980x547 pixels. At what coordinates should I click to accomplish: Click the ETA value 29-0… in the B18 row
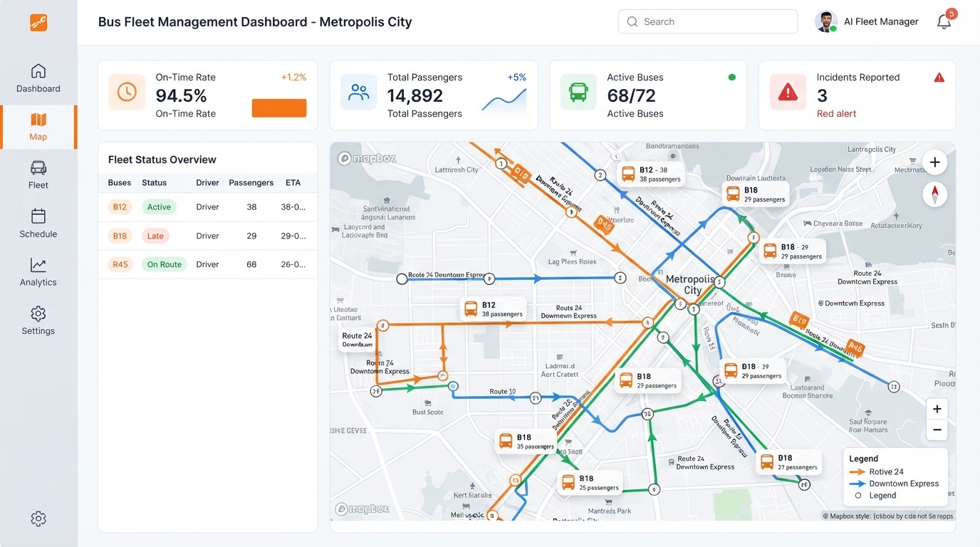click(293, 236)
